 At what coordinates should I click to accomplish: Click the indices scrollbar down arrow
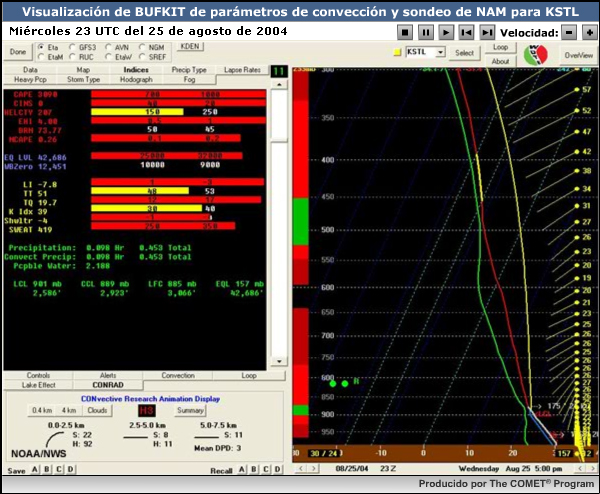[x=279, y=361]
